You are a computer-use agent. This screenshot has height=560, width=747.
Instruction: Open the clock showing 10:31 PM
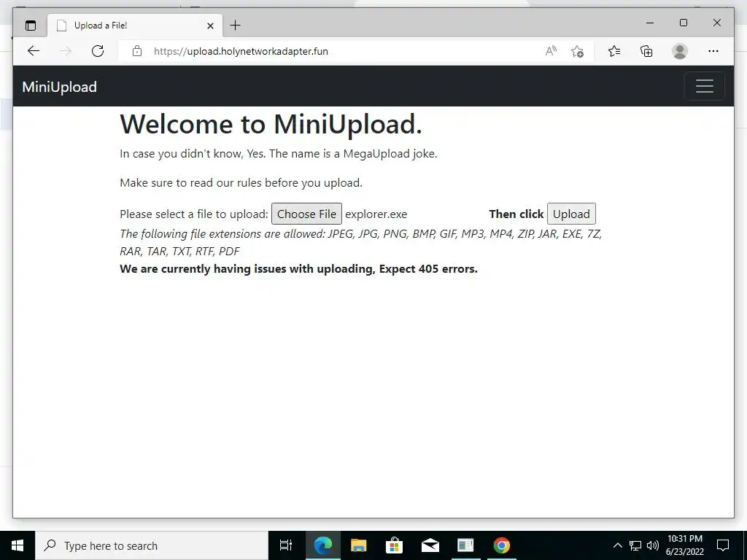tap(685, 545)
